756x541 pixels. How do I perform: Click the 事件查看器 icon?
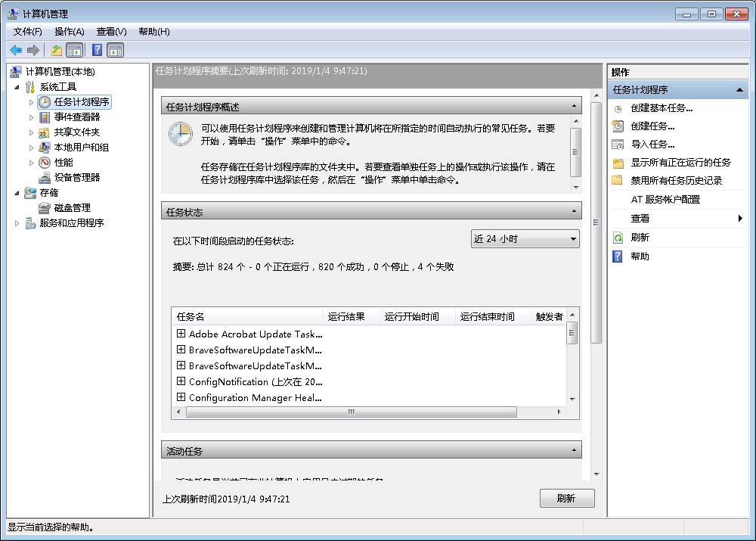pyautogui.click(x=45, y=117)
